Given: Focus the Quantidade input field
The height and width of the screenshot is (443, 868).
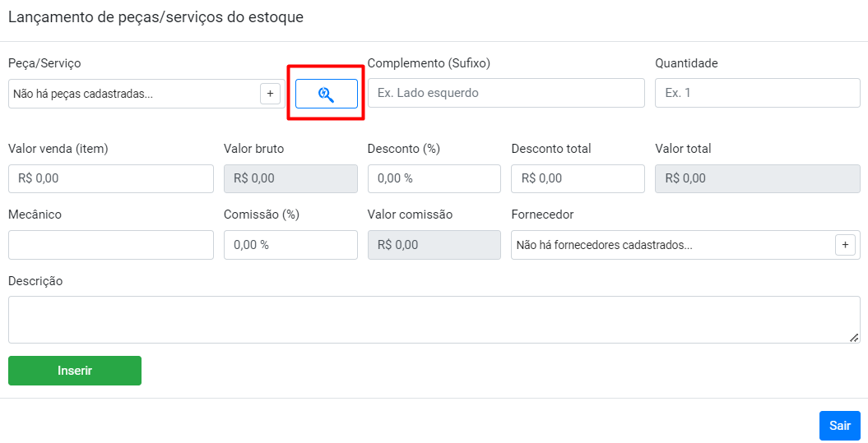Looking at the screenshot, I should (x=757, y=94).
